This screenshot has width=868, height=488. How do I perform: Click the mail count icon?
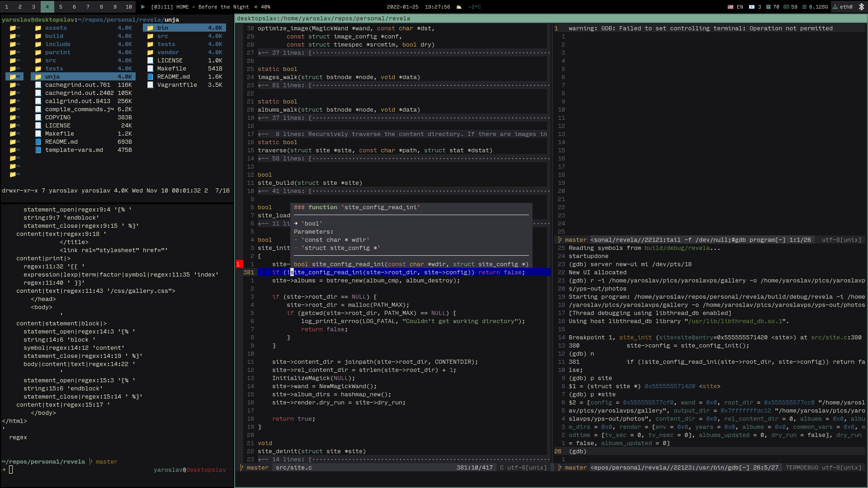click(751, 7)
